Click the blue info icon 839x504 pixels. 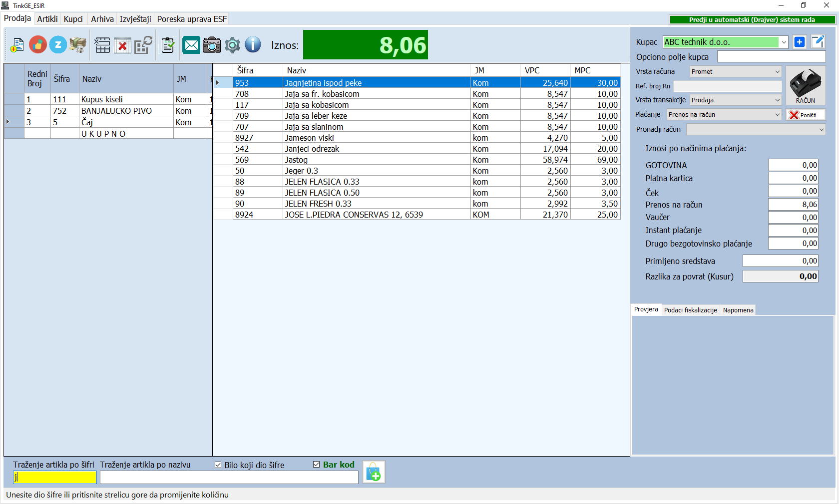coord(253,45)
